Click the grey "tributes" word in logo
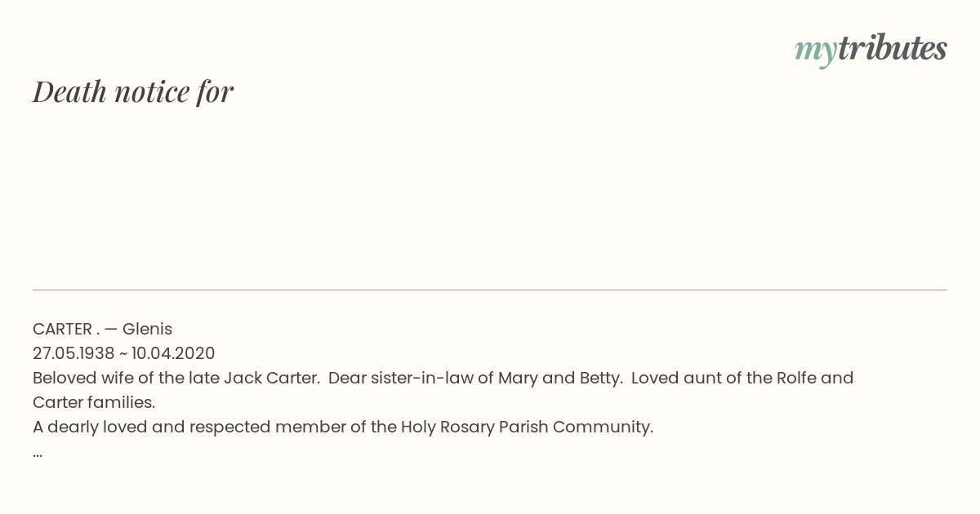This screenshot has width=980, height=514. point(892,49)
